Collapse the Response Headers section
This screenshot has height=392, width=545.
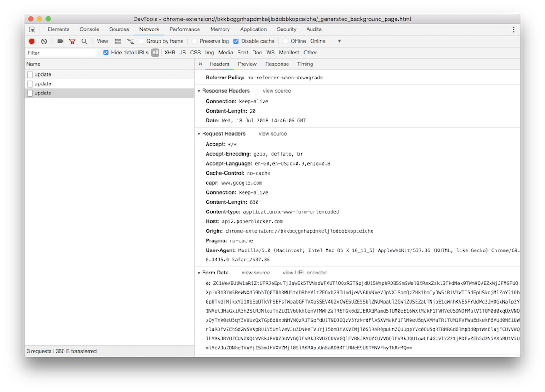[199, 91]
